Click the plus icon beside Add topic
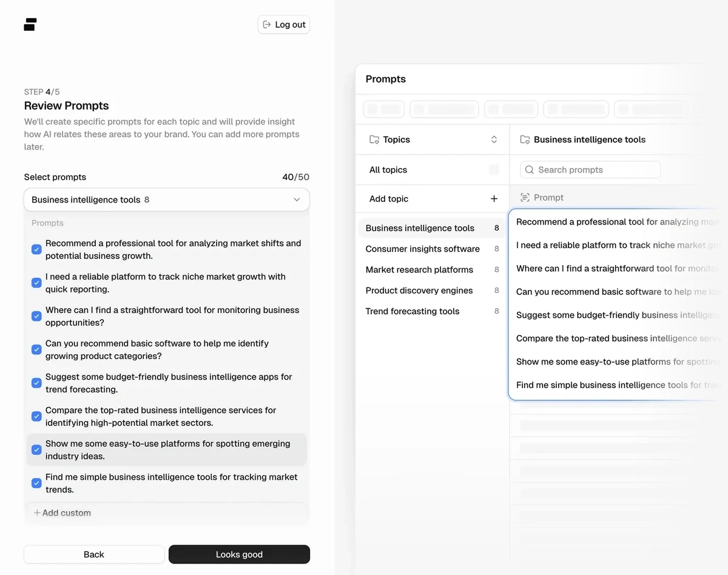This screenshot has width=728, height=575. point(494,199)
